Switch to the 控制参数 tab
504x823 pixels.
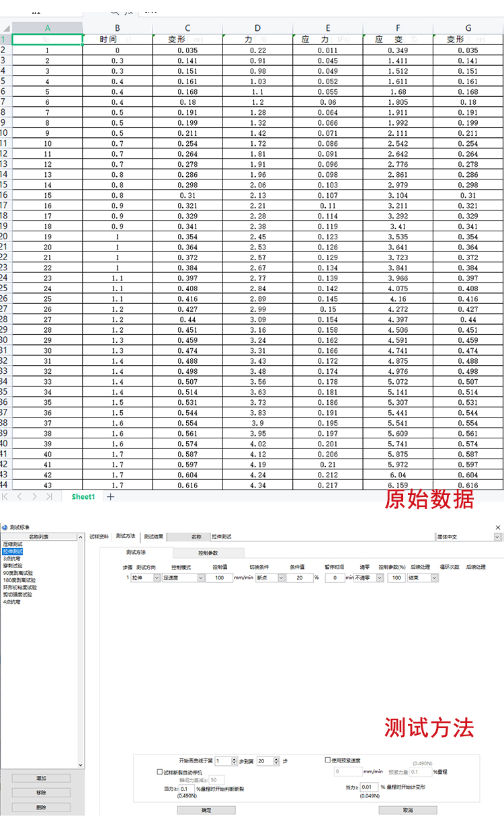click(208, 553)
